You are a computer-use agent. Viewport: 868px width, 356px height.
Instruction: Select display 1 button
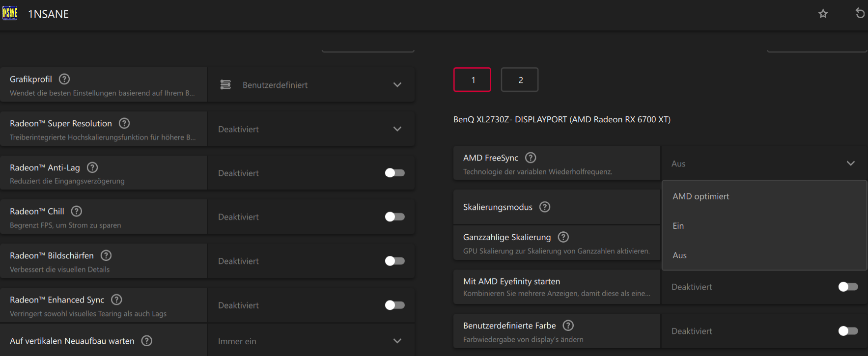(x=472, y=80)
